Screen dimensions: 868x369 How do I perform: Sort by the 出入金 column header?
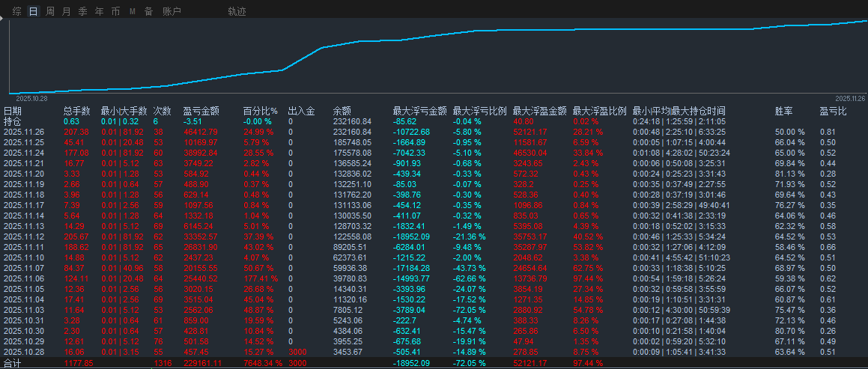point(302,112)
